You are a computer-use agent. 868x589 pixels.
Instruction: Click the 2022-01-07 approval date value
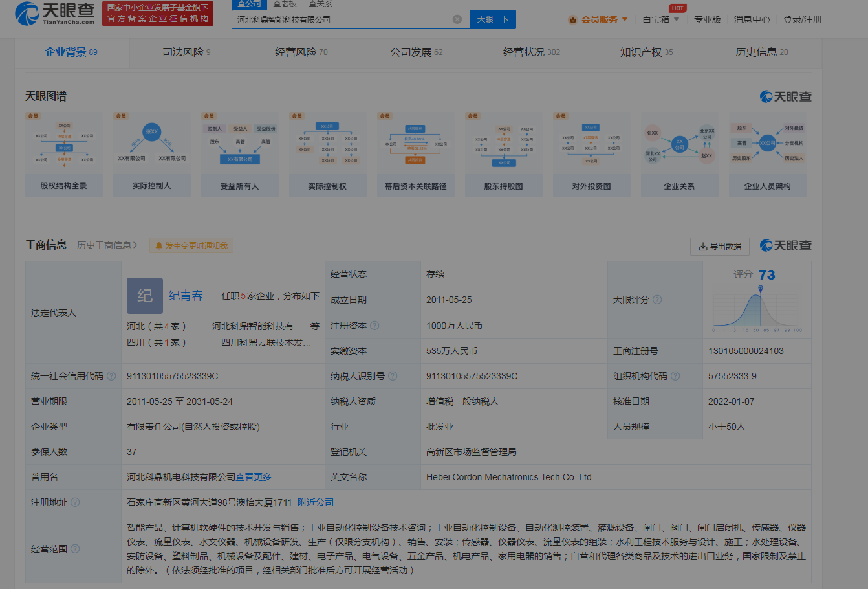coord(731,401)
